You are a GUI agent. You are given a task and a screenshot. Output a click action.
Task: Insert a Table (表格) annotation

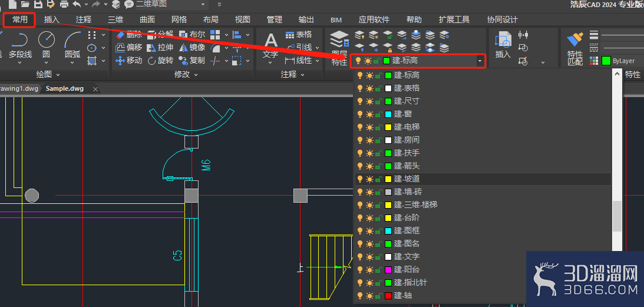pos(299,34)
